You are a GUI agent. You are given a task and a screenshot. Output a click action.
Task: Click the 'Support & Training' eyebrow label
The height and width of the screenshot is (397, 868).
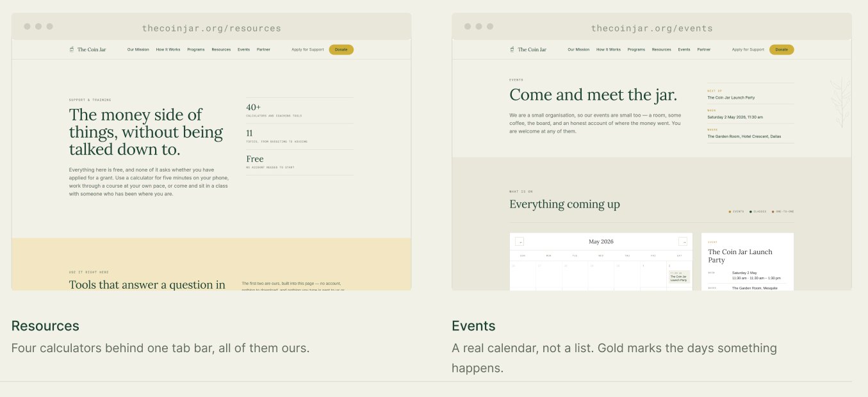90,100
